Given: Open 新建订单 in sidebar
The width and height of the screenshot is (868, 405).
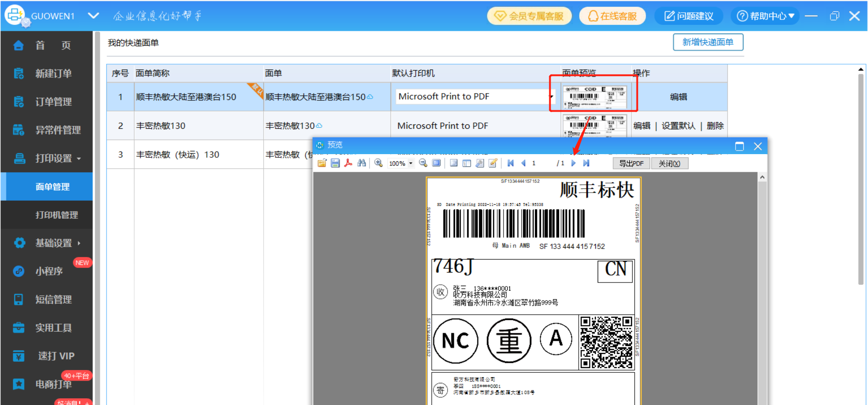Looking at the screenshot, I should [47, 73].
